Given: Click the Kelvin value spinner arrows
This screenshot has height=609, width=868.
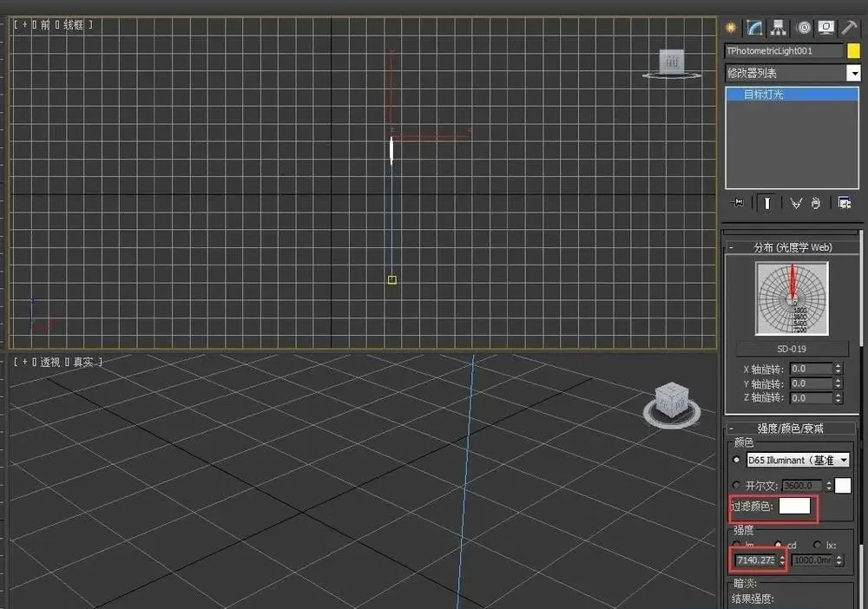Looking at the screenshot, I should tap(829, 486).
